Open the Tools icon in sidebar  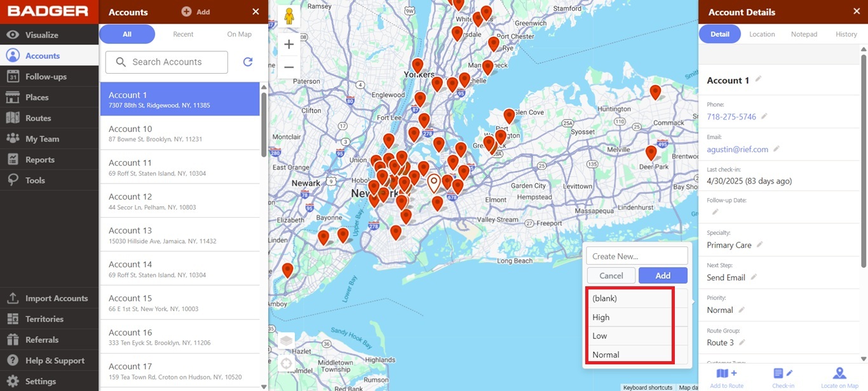tap(13, 180)
